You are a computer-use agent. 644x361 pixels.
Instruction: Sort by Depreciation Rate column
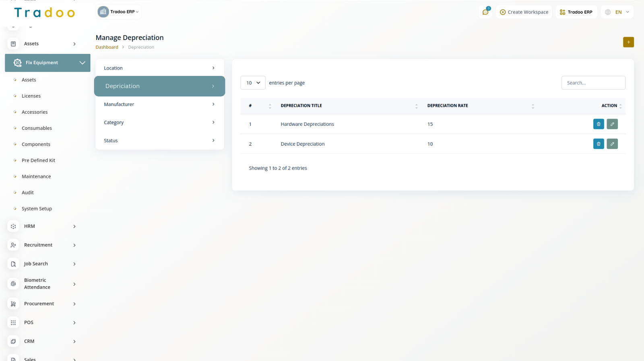[x=533, y=106]
